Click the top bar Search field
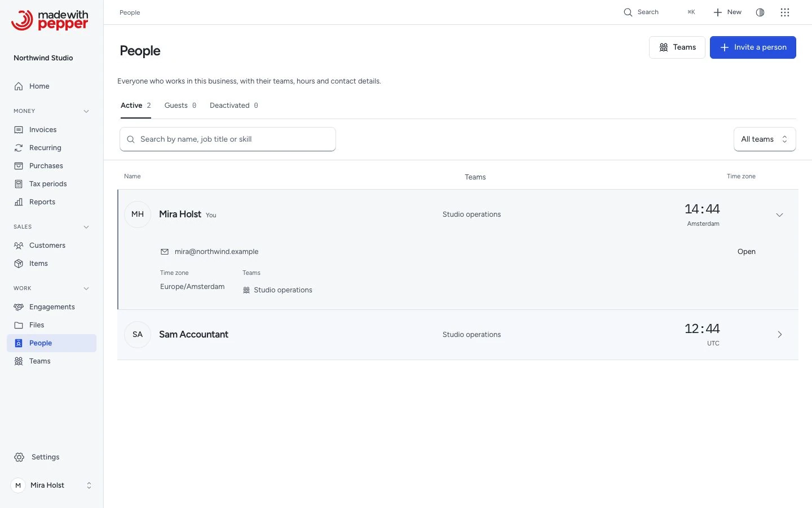 point(660,12)
